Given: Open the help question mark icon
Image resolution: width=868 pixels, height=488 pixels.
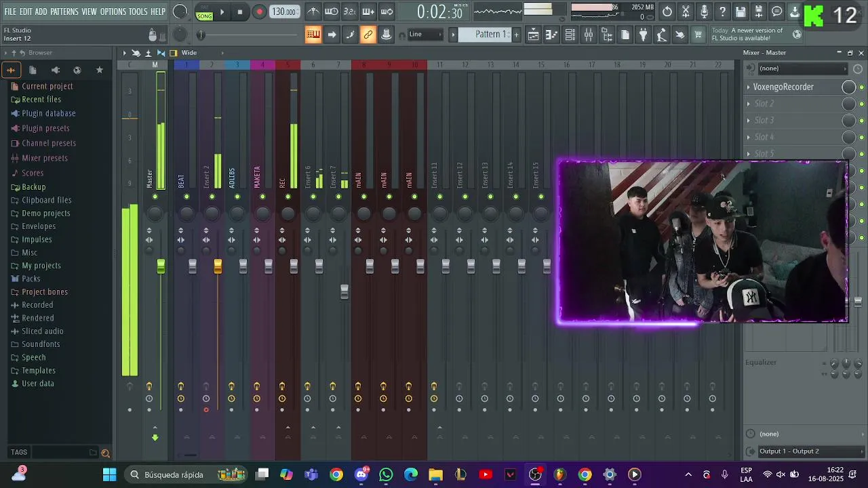Looking at the screenshot, I should pos(722,12).
